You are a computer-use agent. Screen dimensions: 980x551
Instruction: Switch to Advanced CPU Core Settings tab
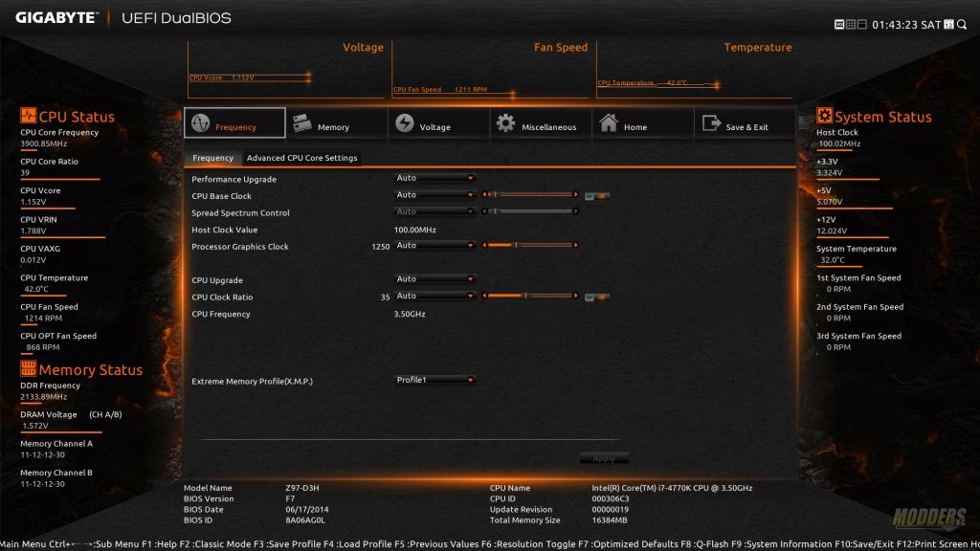[x=301, y=158]
